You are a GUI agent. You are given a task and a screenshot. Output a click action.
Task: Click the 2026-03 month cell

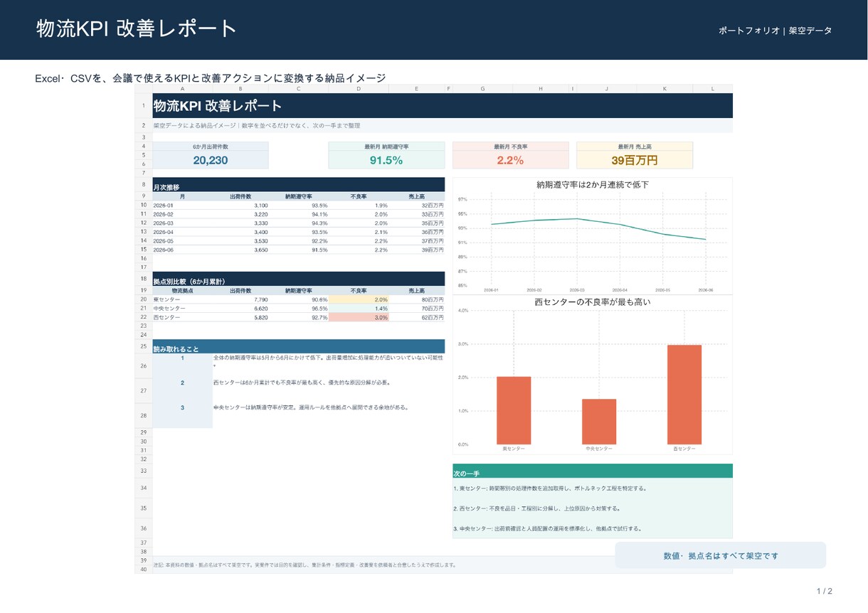182,223
